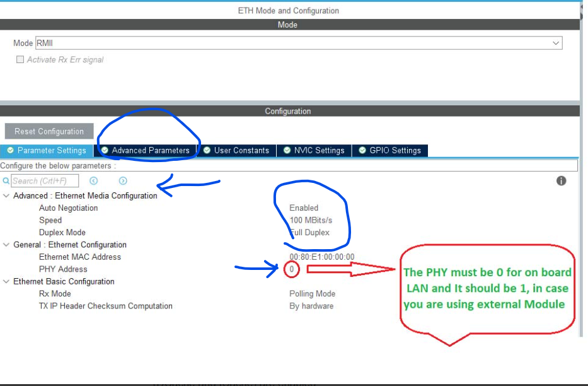
Task: Collapse the Advanced: Ethernet Media Configuration section
Action: click(5, 196)
